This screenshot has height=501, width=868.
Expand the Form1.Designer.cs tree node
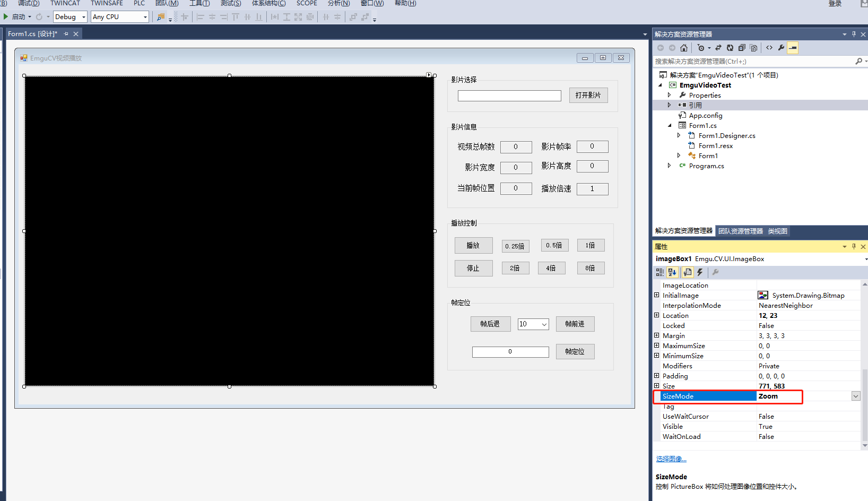pyautogui.click(x=679, y=135)
